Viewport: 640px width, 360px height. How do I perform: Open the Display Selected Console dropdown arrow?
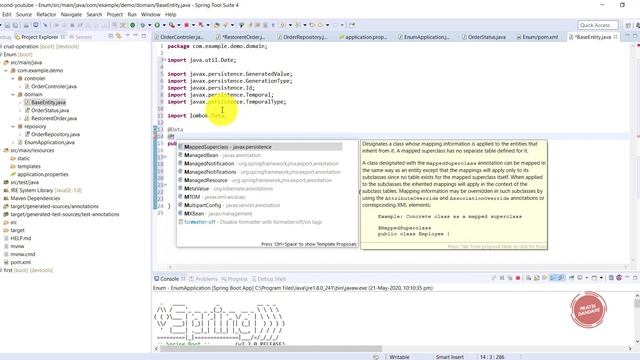[587, 278]
